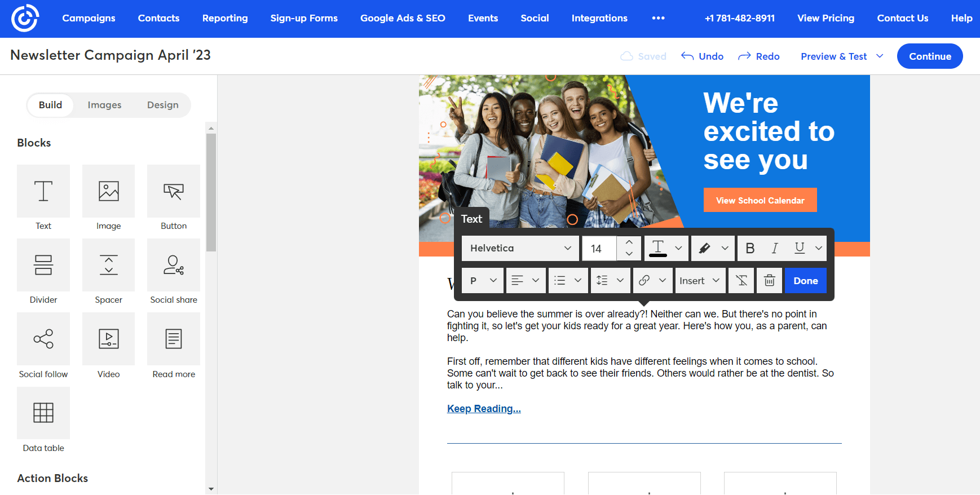Screen dimensions: 980x495
Task: Expand the Preview & Test chevron
Action: [x=880, y=56]
